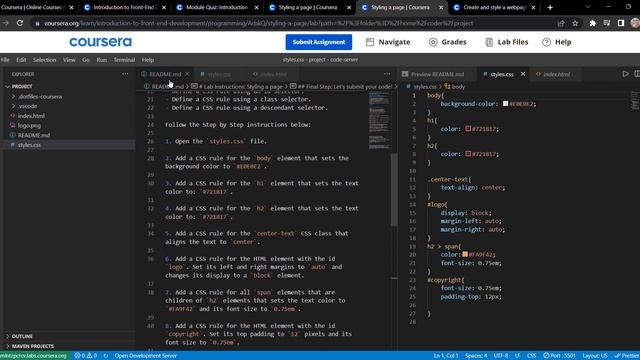
Task: Reload the browser page
Action: tap(20, 23)
